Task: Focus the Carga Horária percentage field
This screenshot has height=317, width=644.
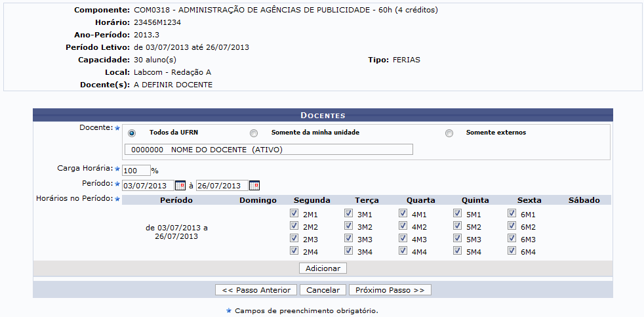Action: point(136,170)
